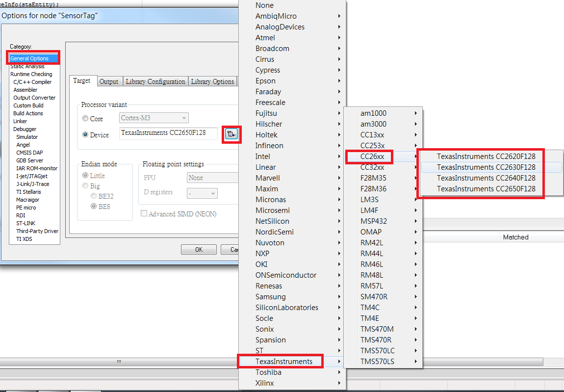Enable Advanced SIMD (NEON) checkbox
564x392 pixels.
tap(144, 213)
